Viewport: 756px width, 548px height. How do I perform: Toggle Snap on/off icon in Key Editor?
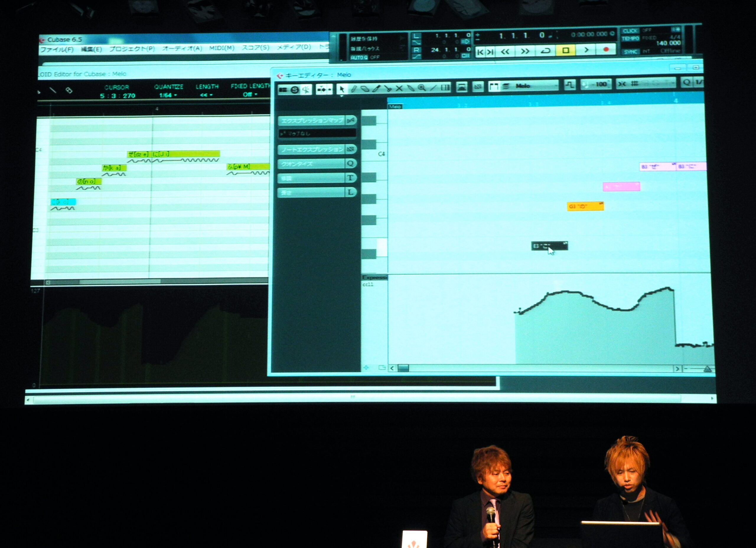point(622,84)
